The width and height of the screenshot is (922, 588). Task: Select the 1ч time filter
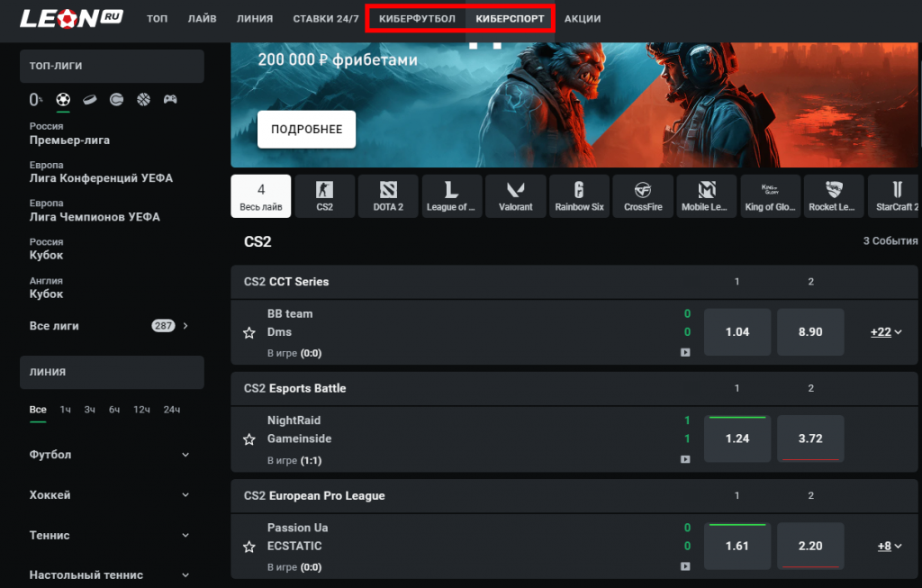[x=65, y=410]
